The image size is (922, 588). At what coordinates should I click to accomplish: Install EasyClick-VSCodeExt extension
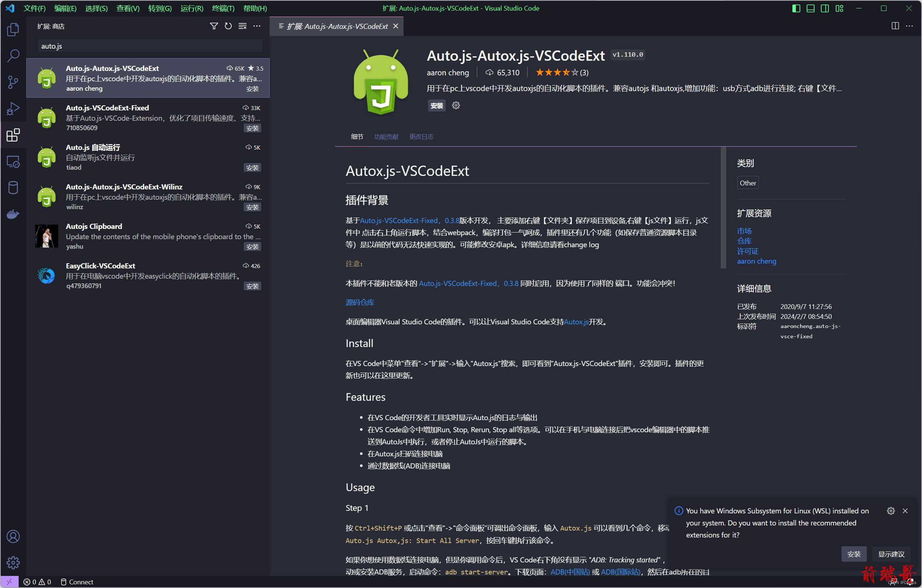pyautogui.click(x=252, y=286)
